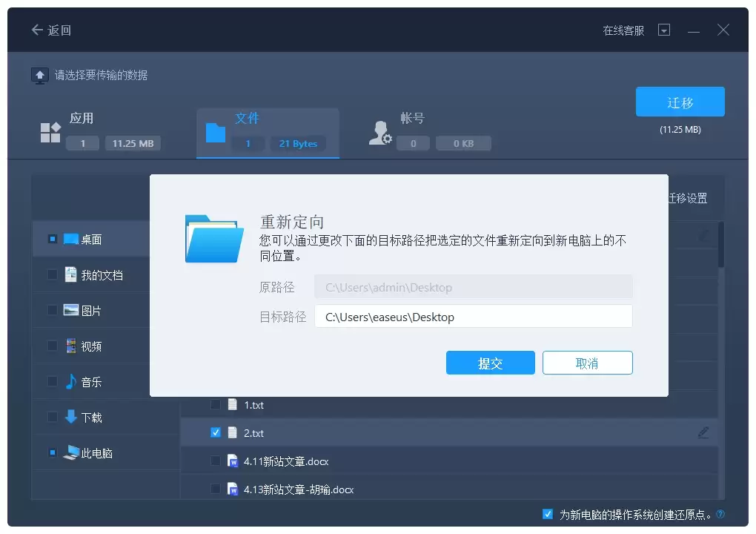Viewport: 756px width, 534px height.
Task: Uncheck the selected 2.txt checkbox
Action: click(x=215, y=432)
